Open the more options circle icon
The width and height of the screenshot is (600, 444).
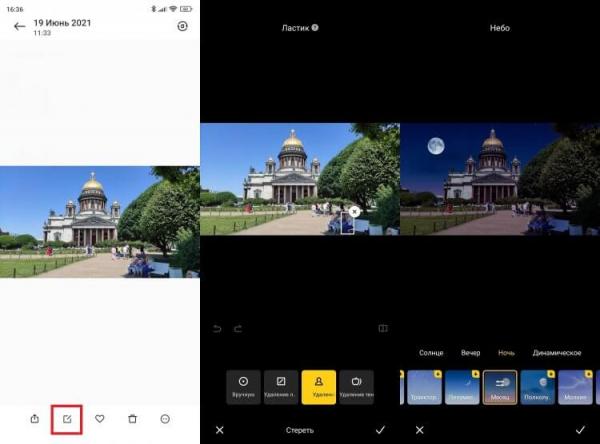pyautogui.click(x=165, y=419)
